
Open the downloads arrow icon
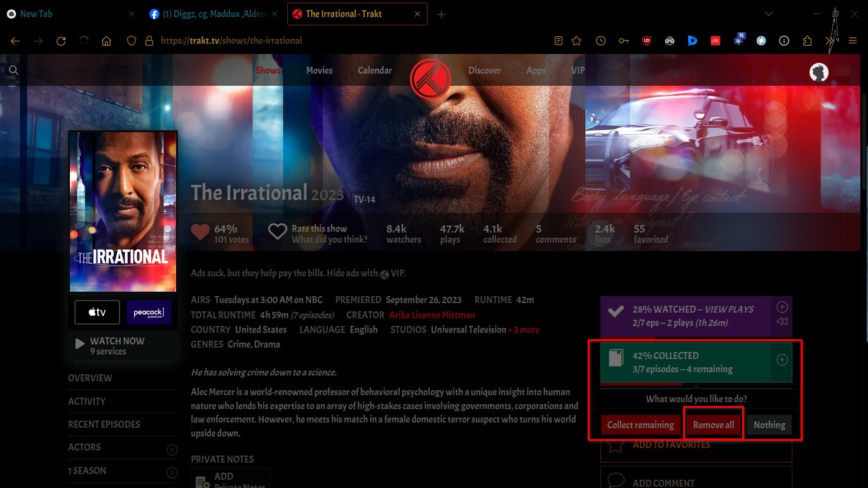(784, 41)
